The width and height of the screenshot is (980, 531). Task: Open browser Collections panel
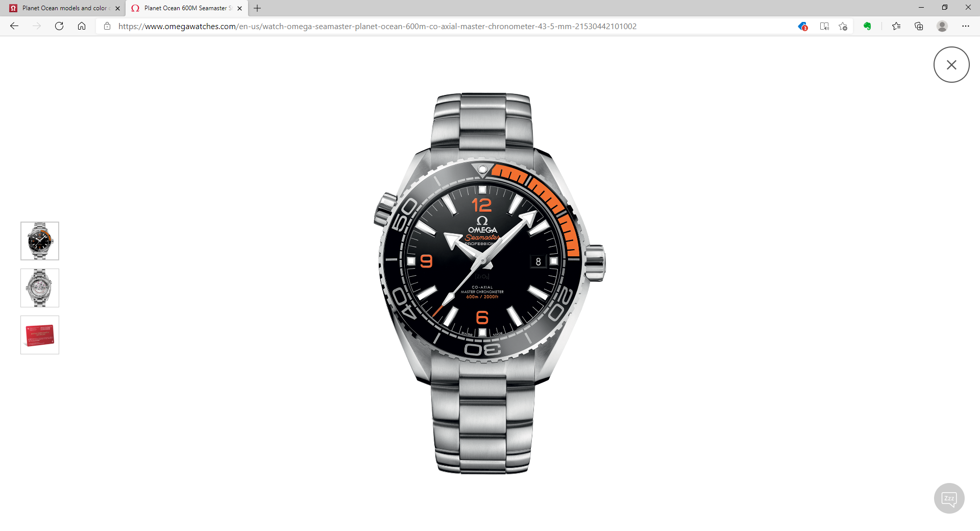pos(919,26)
